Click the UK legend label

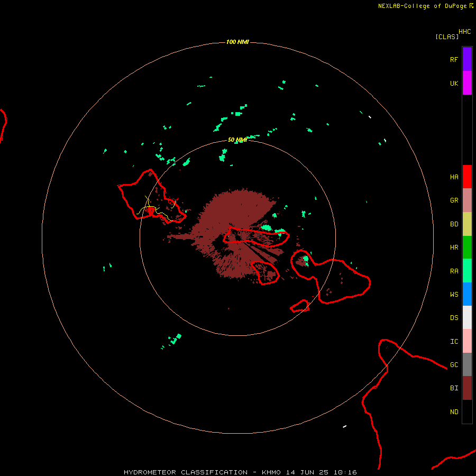454,83
